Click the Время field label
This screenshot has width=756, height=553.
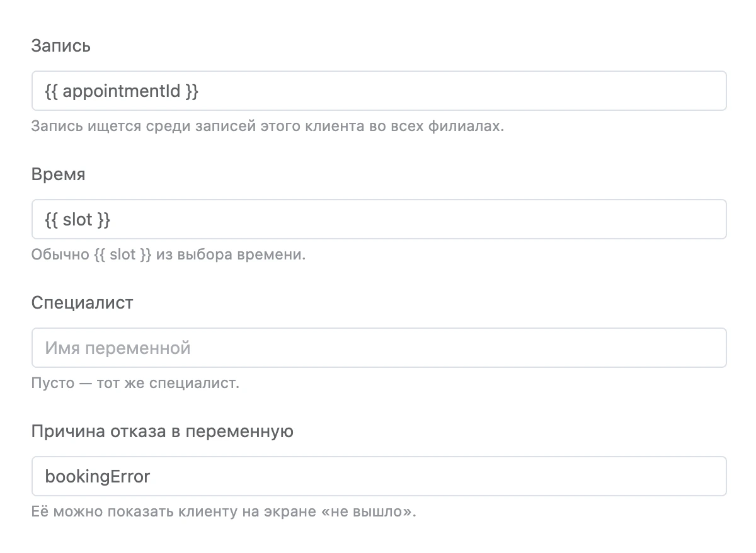click(x=58, y=174)
